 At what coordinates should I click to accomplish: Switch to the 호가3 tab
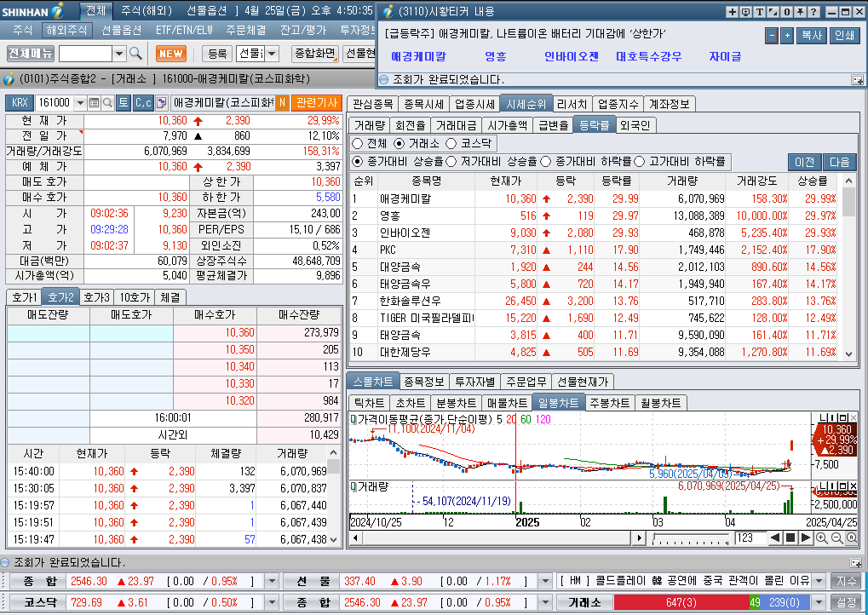[x=97, y=298]
